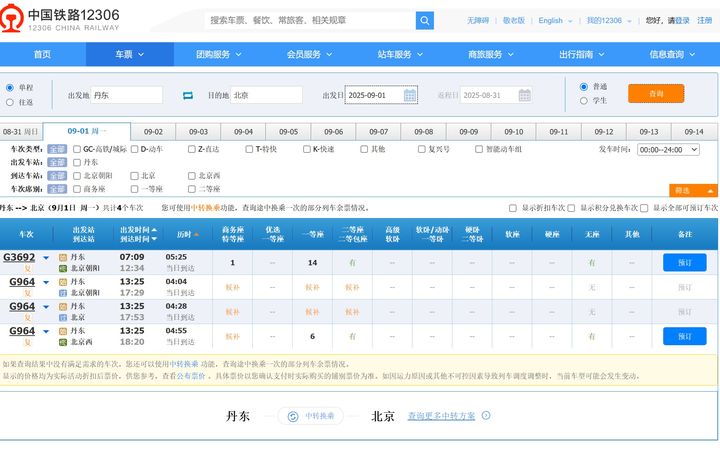
Task: Expand the 车票 navigation menu
Action: click(x=129, y=54)
